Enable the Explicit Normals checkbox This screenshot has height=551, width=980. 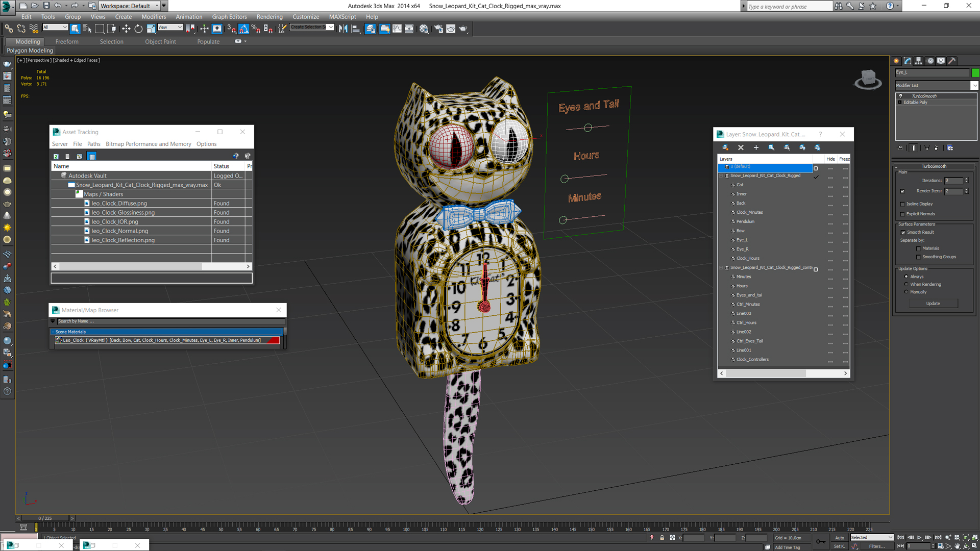902,214
